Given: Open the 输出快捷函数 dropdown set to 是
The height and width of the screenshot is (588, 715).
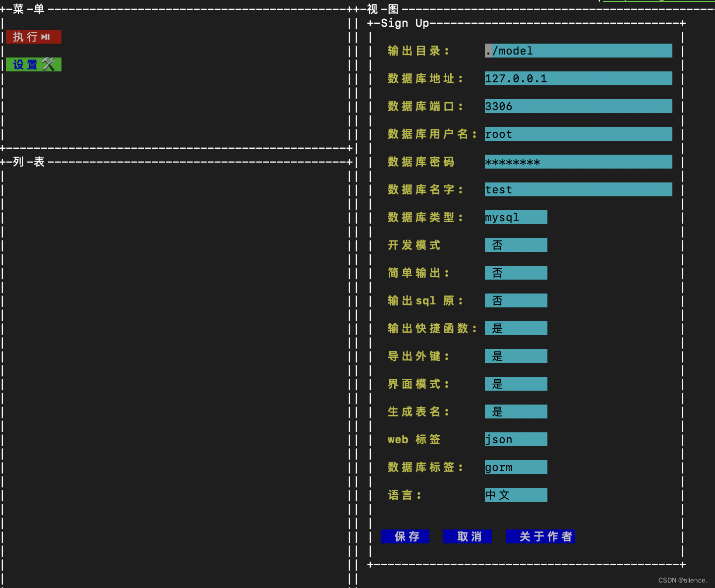Looking at the screenshot, I should [x=516, y=328].
